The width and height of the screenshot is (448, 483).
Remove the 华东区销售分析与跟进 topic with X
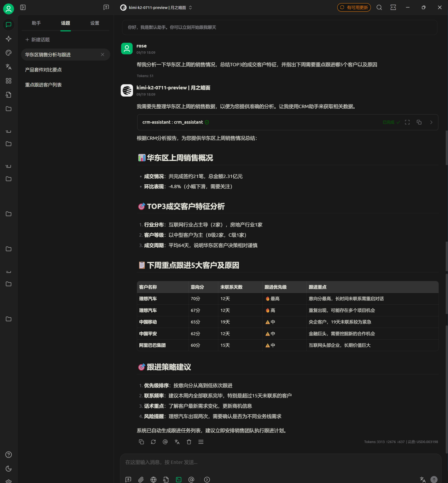(103, 54)
